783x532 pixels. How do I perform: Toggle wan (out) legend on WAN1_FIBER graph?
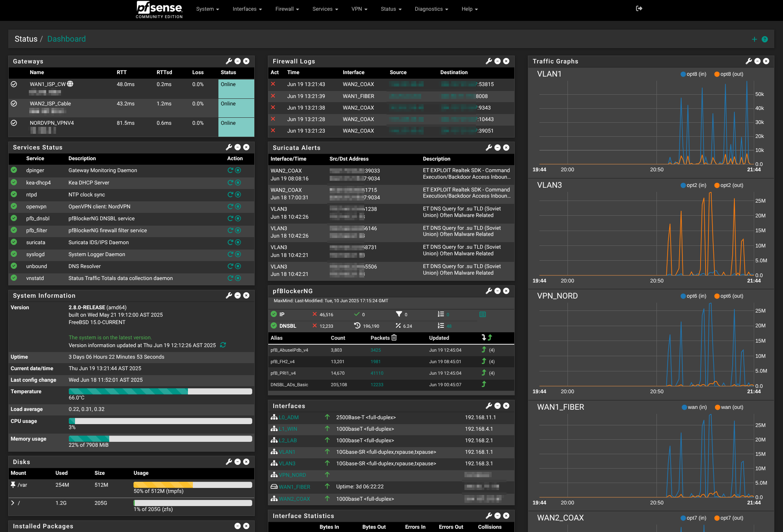[729, 407]
